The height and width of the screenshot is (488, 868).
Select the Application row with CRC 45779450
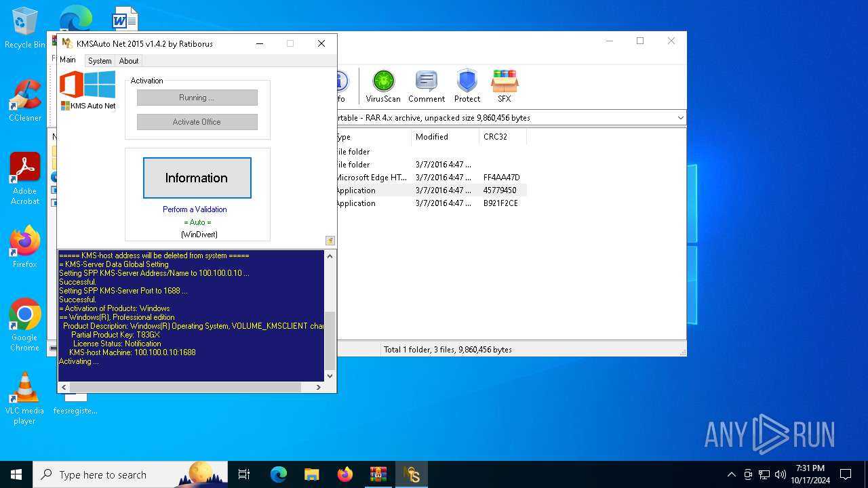(431, 190)
